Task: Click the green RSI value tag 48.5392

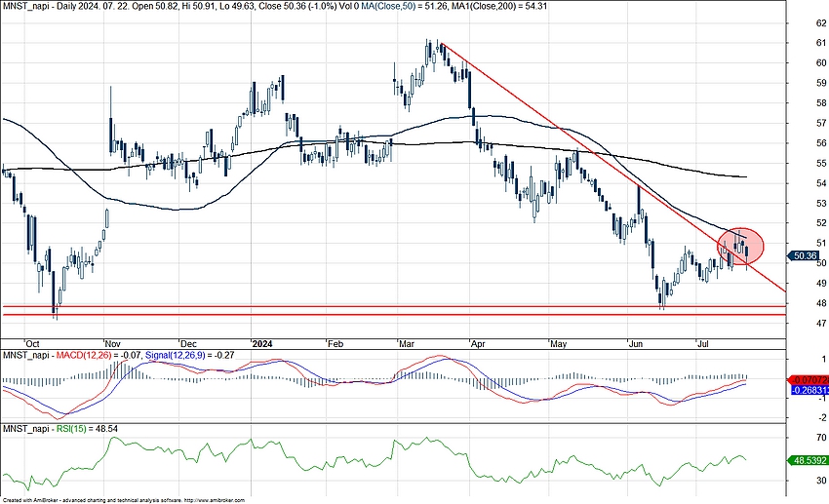Action: [x=809, y=457]
